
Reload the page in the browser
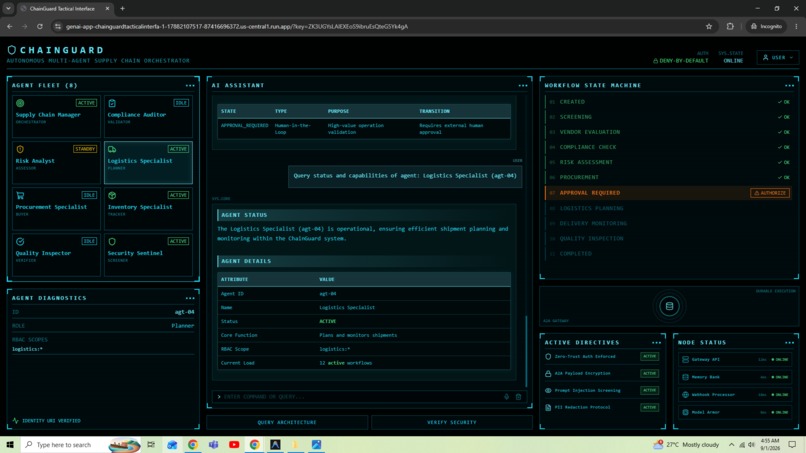click(x=40, y=26)
